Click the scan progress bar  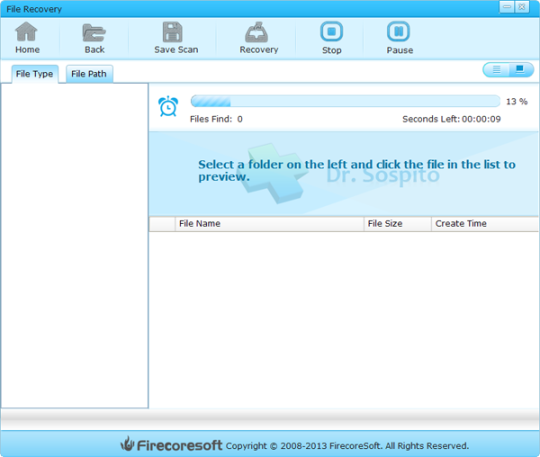[x=345, y=101]
